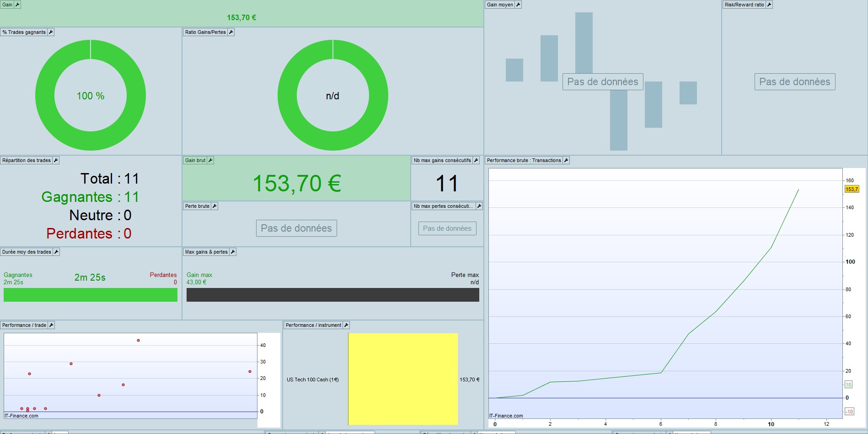The height and width of the screenshot is (434, 868).
Task: Open Ratio Gains/Pertes wrench settings
Action: click(231, 32)
